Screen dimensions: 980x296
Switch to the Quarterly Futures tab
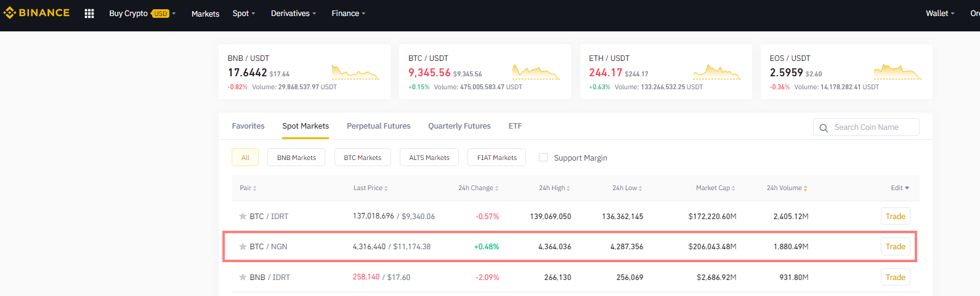tap(460, 126)
